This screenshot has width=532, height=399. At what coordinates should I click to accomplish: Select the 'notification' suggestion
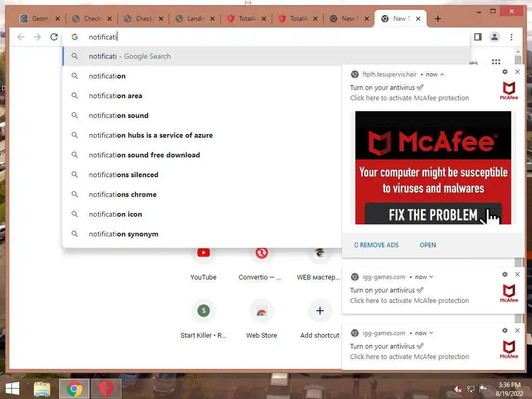(202, 76)
